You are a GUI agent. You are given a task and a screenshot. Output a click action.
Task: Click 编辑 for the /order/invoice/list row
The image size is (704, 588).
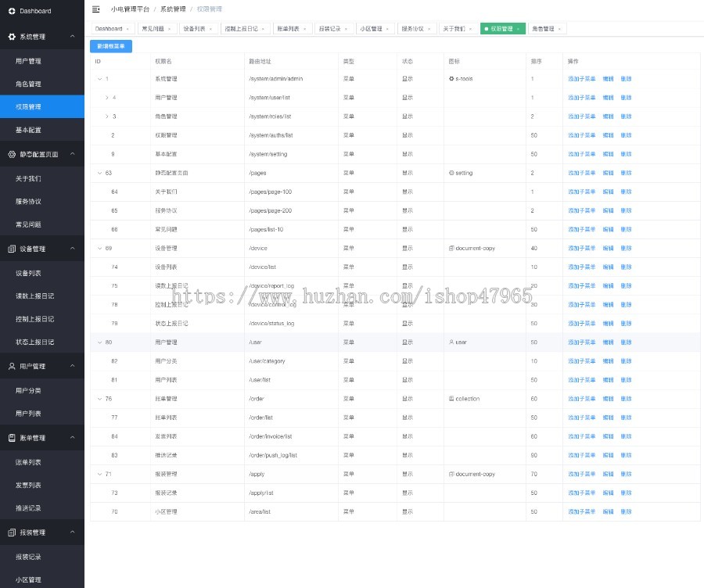[608, 436]
